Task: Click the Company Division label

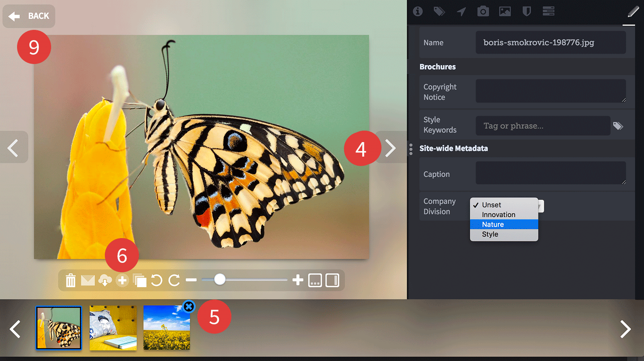Action: 439,207
